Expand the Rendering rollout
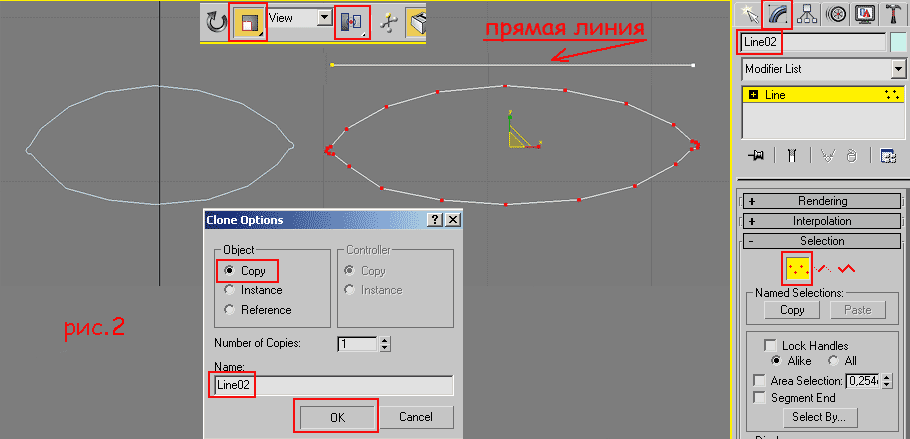The width and height of the screenshot is (910, 439). tap(822, 201)
